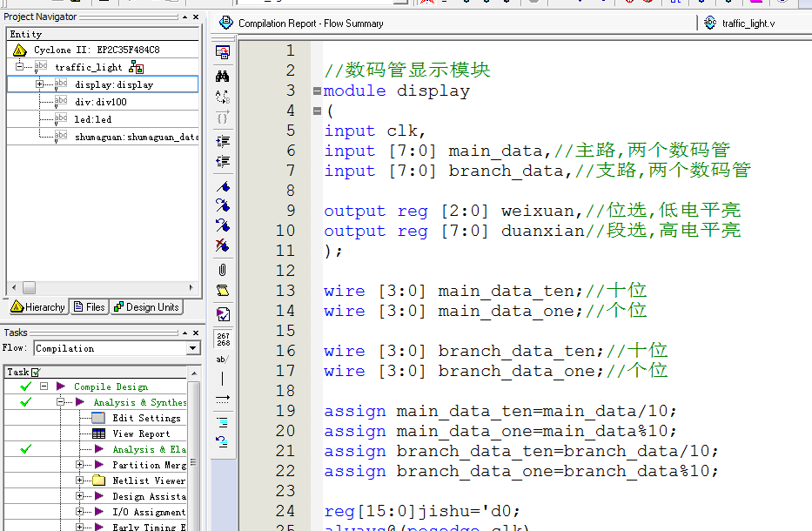Collapse the module display code fold
This screenshot has height=531, width=812.
[317, 91]
